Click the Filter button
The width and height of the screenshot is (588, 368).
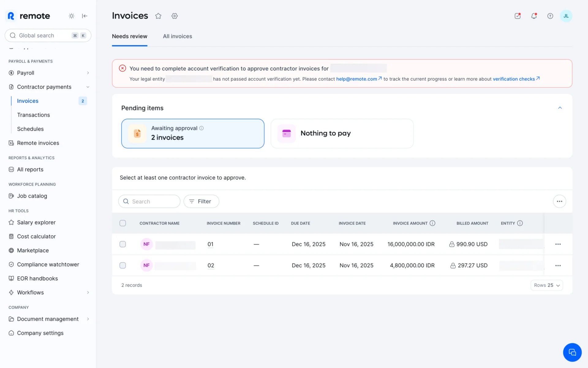click(201, 201)
